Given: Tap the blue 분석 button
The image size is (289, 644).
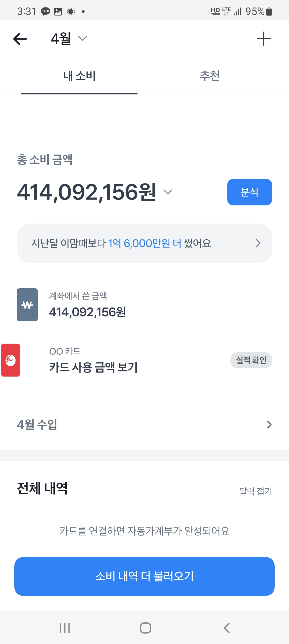Looking at the screenshot, I should pos(250,192).
